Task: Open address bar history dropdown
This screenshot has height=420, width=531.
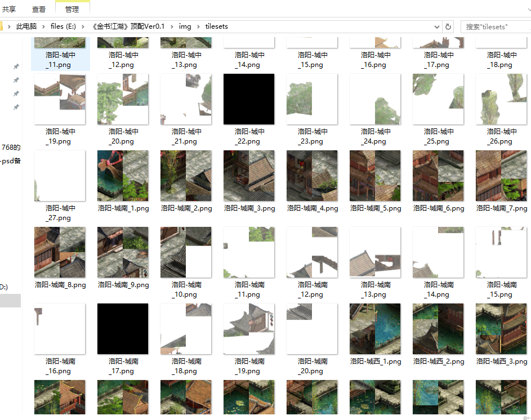Action: (x=437, y=26)
